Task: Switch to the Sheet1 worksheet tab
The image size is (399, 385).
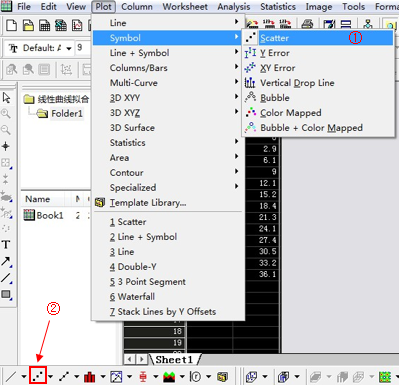Action: 174,360
